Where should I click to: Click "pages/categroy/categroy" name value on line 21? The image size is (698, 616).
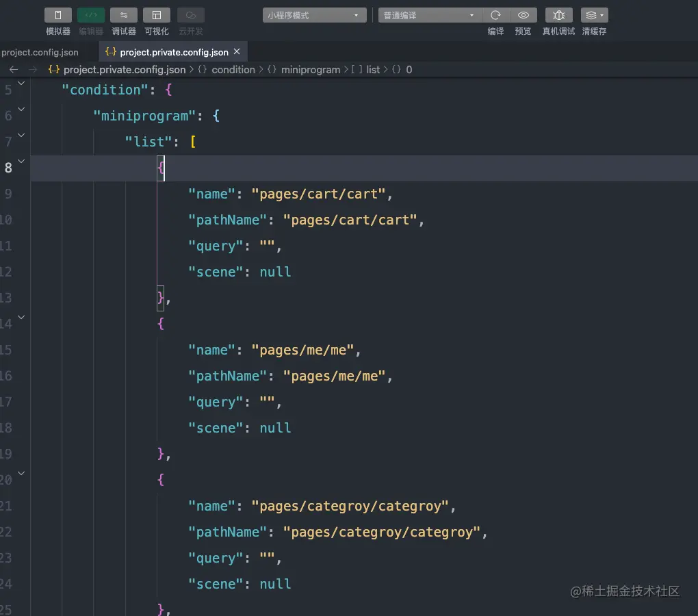pos(350,506)
